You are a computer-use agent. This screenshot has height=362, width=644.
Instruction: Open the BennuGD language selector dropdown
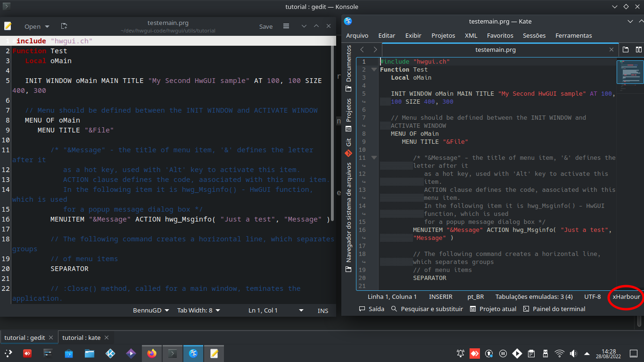150,310
